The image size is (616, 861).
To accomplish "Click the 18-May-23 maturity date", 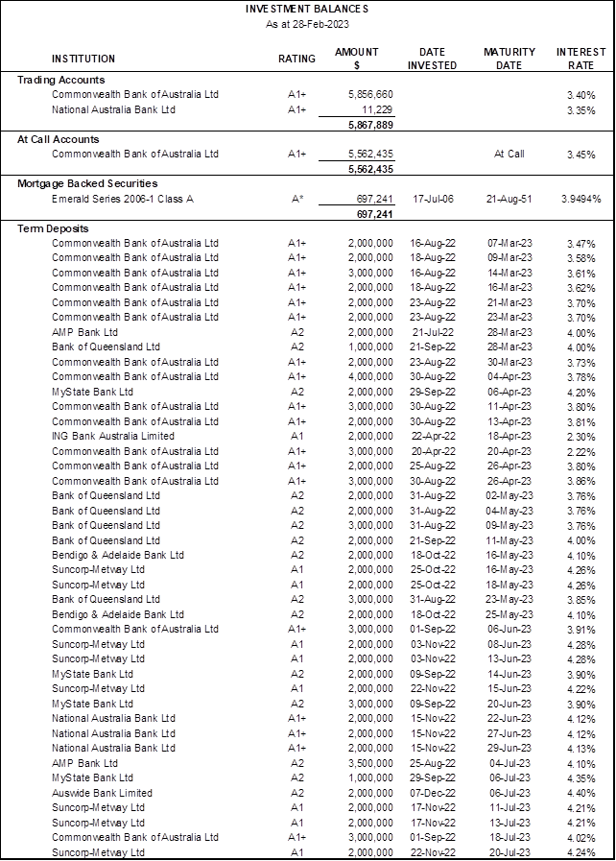I will pos(509,585).
